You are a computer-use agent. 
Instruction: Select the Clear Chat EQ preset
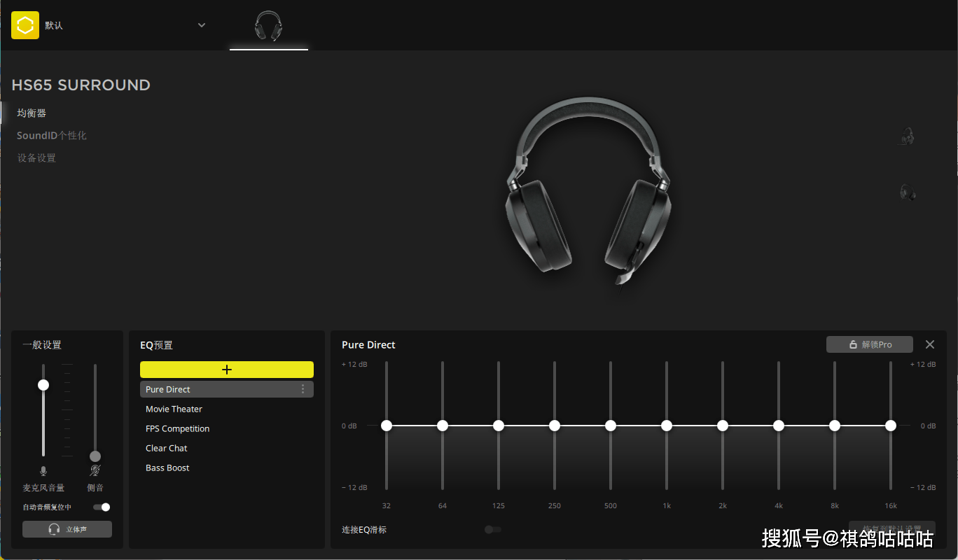point(227,448)
